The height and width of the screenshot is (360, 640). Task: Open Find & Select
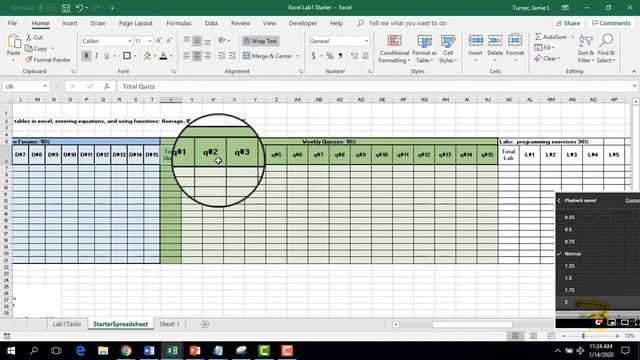click(606, 49)
